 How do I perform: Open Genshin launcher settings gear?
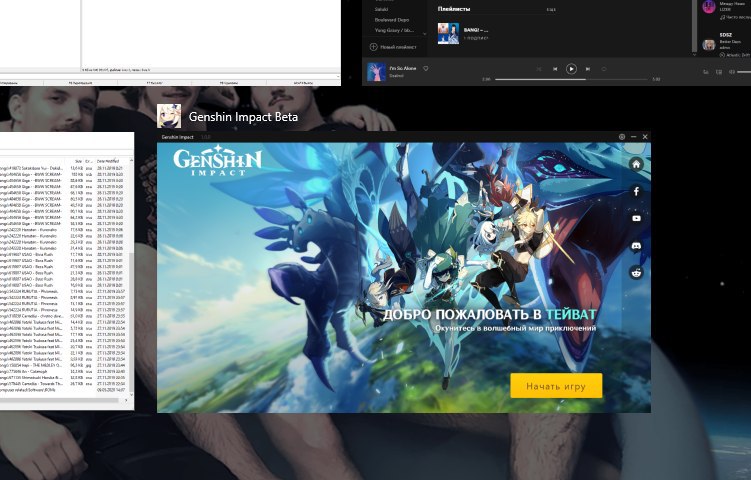(x=622, y=137)
